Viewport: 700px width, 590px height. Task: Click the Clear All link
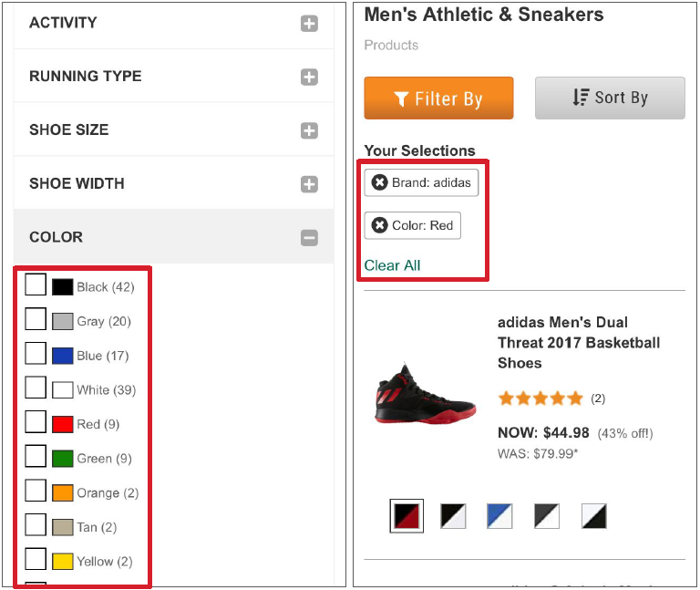[x=392, y=265]
